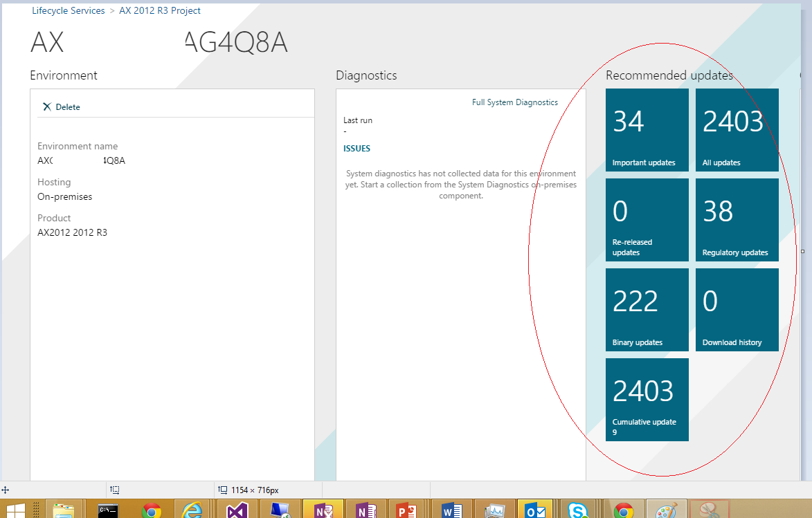Image resolution: width=812 pixels, height=518 pixels.
Task: Open the All updates tile
Action: [x=737, y=129]
